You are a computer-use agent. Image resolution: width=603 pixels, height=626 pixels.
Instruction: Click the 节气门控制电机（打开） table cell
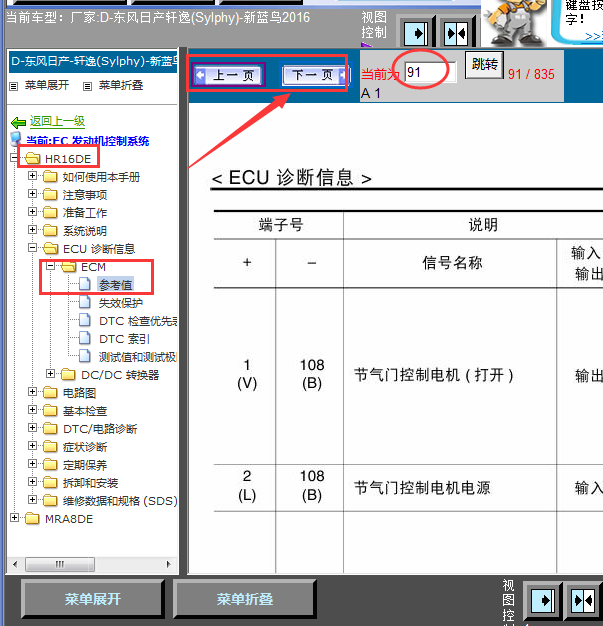click(450, 376)
